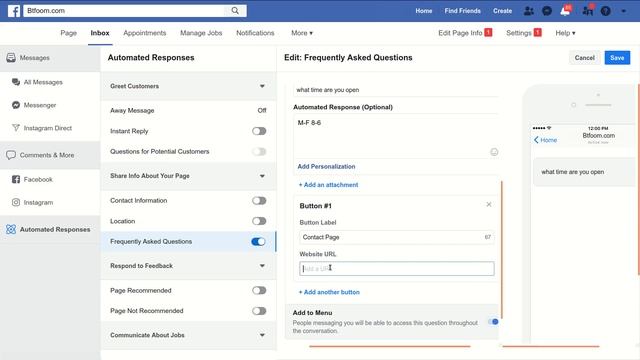Click the Instagram Direct icon
The width and height of the screenshot is (640, 360).
[x=16, y=128]
